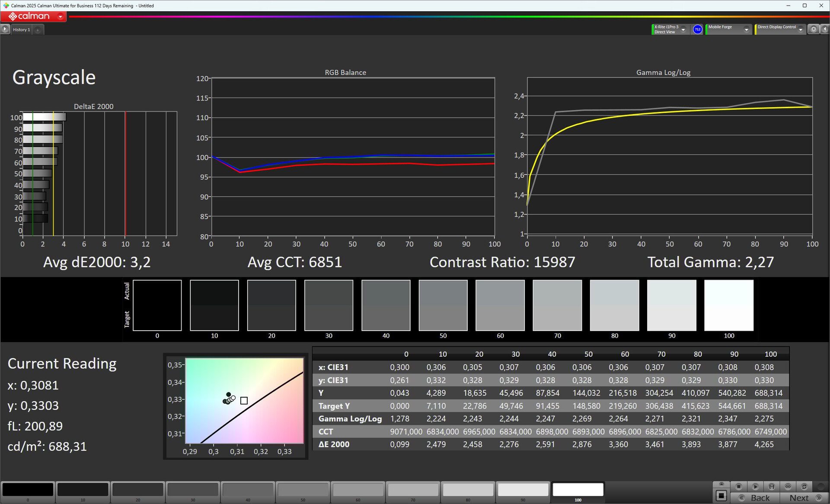Open the Mobile Forge source dropdown
This screenshot has height=504, width=830.
click(746, 29)
